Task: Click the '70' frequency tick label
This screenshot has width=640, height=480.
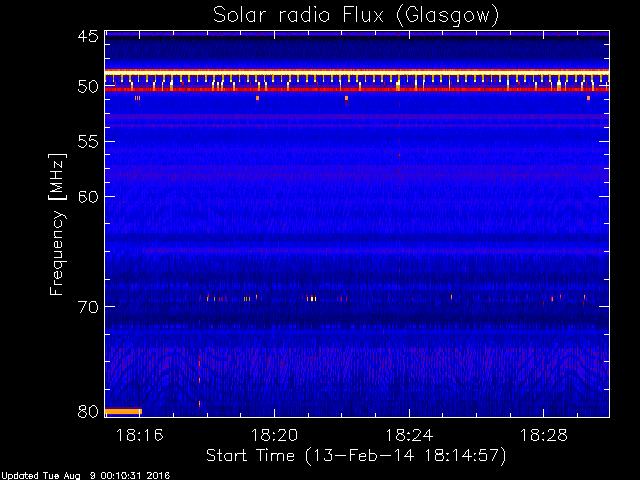Action: [88, 307]
